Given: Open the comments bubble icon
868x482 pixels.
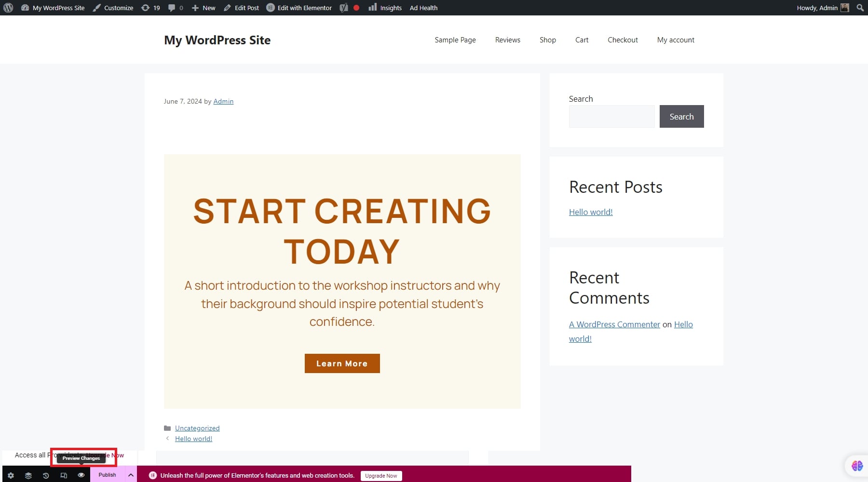Looking at the screenshot, I should pyautogui.click(x=176, y=8).
